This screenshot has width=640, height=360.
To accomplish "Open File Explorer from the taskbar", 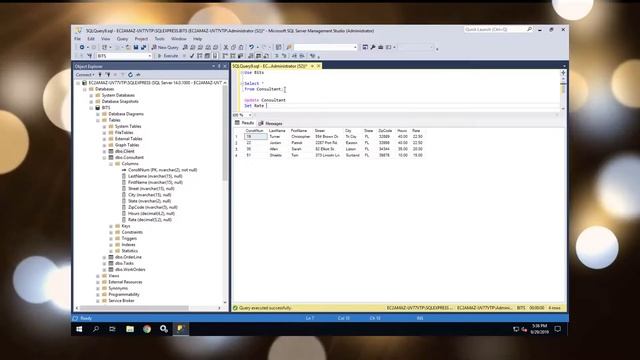I will 130,329.
